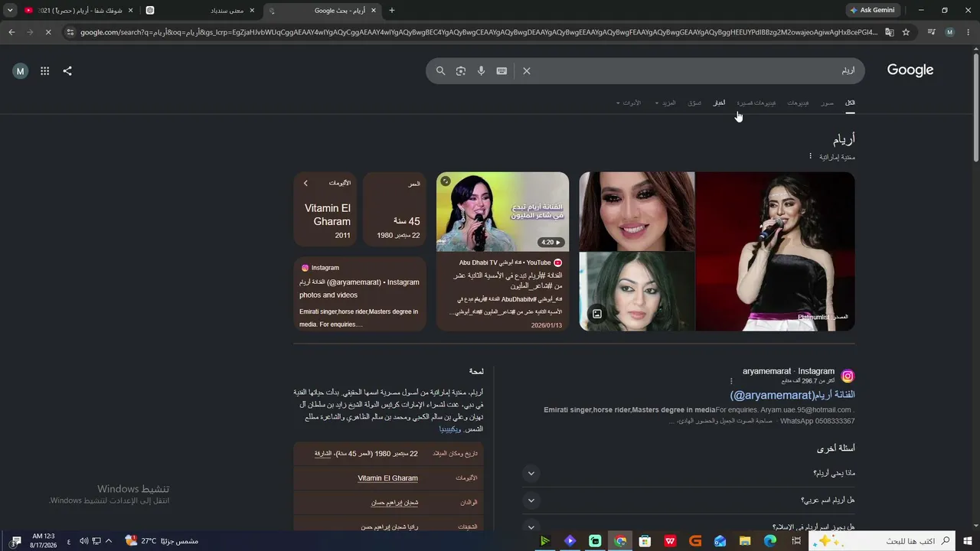The width and height of the screenshot is (980, 551).
Task: Start voice search with the microphone icon
Action: tap(481, 70)
